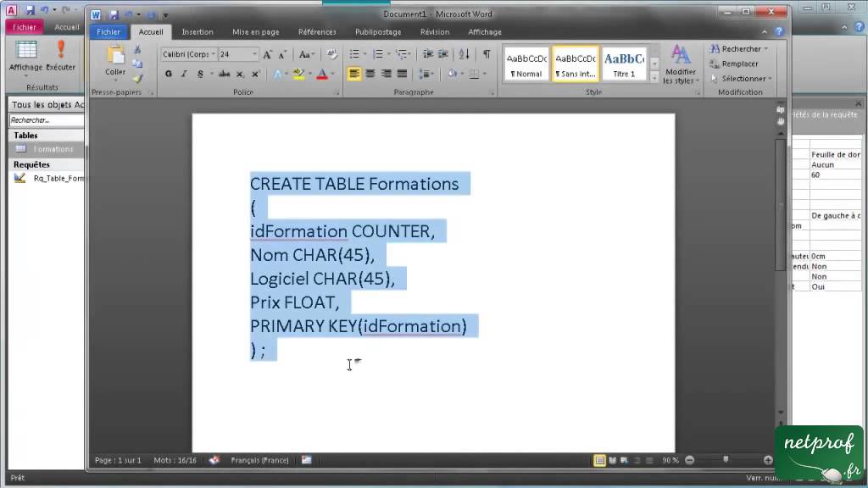The image size is (868, 488).
Task: Apply the Titre 1 style
Action: tap(624, 64)
